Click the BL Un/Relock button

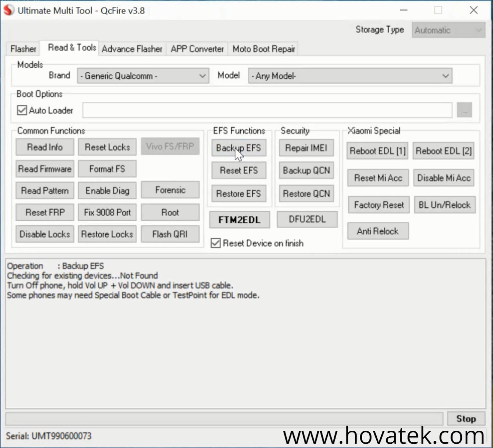pos(445,205)
